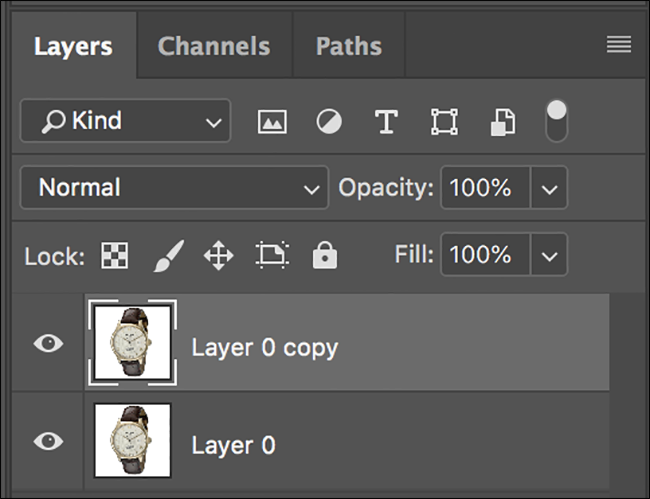650x499 pixels.
Task: Filter layers by pixel layers icon
Action: tap(272, 121)
